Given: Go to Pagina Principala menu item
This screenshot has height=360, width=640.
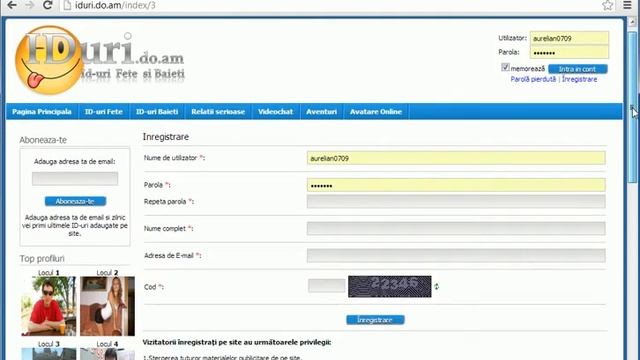Looking at the screenshot, I should point(42,111).
